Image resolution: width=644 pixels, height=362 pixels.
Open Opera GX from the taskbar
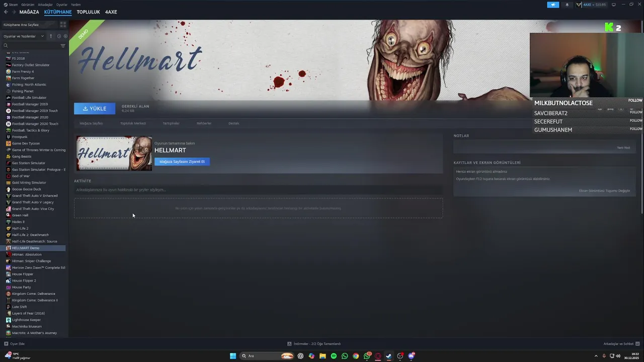378,356
